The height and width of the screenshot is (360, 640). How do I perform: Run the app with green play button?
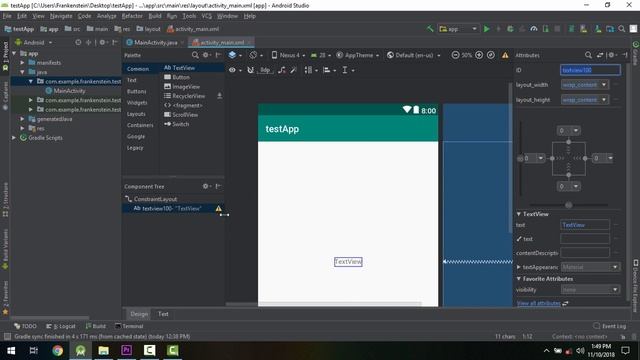tap(487, 29)
